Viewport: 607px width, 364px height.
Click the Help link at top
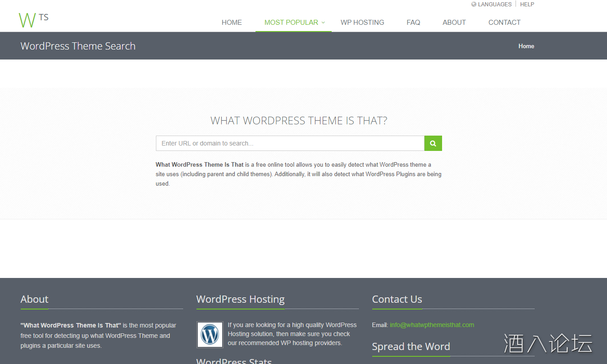[x=527, y=5]
